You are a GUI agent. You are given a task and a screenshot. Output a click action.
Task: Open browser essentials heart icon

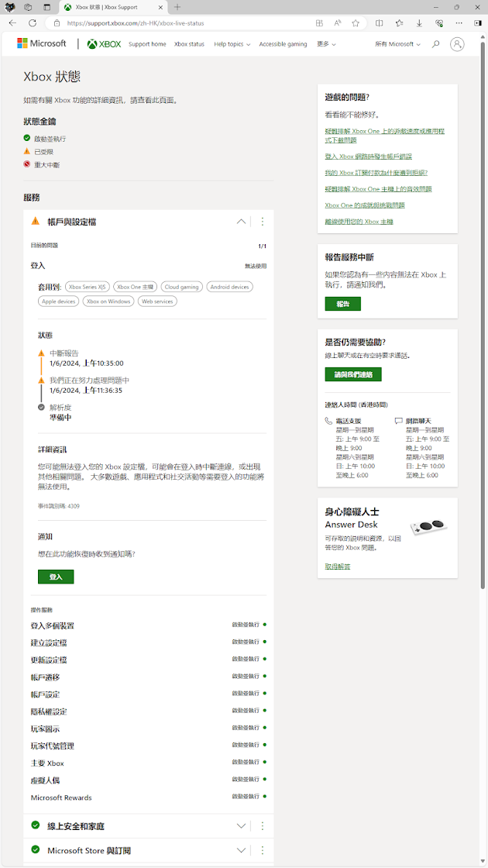click(439, 23)
